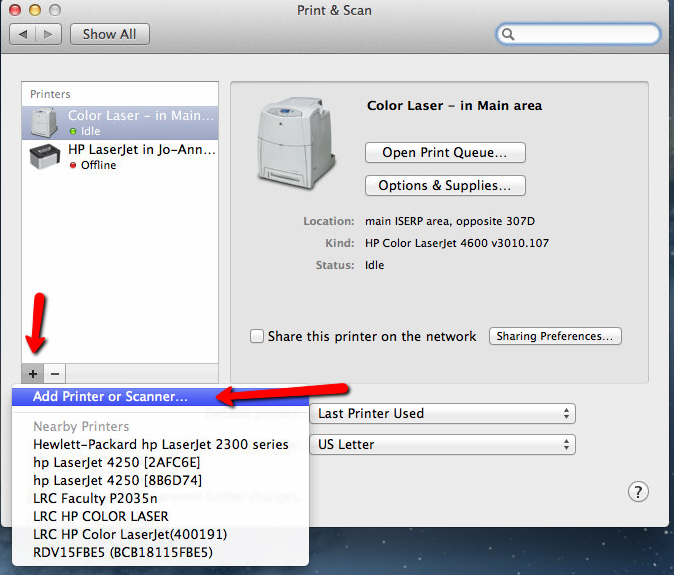Click the Offline status text
This screenshot has height=575, width=674.
pyautogui.click(x=98, y=165)
